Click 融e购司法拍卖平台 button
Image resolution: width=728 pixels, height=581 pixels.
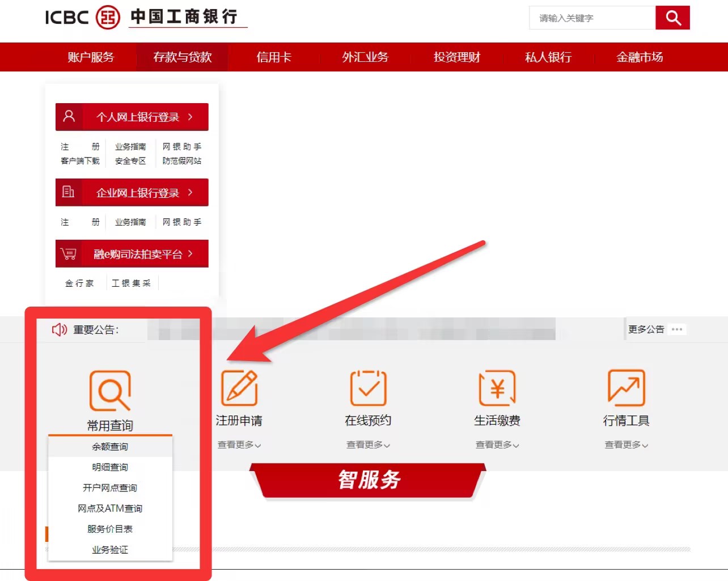point(132,253)
